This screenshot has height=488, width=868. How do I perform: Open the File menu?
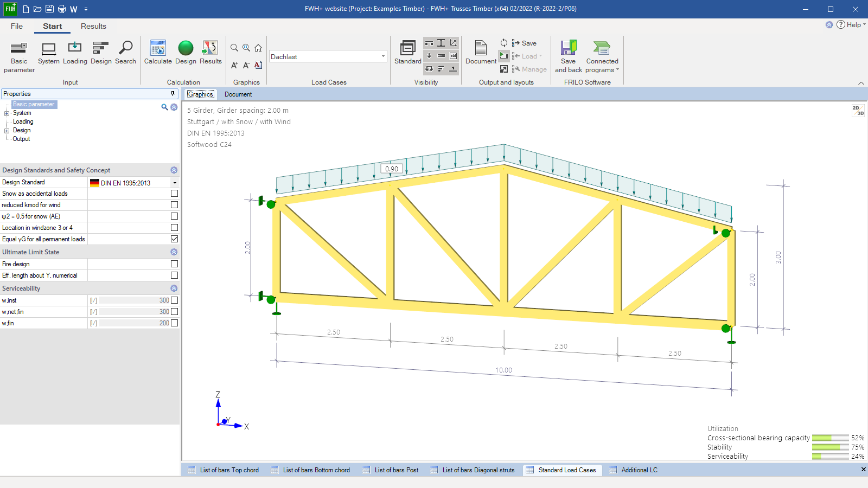tap(17, 26)
